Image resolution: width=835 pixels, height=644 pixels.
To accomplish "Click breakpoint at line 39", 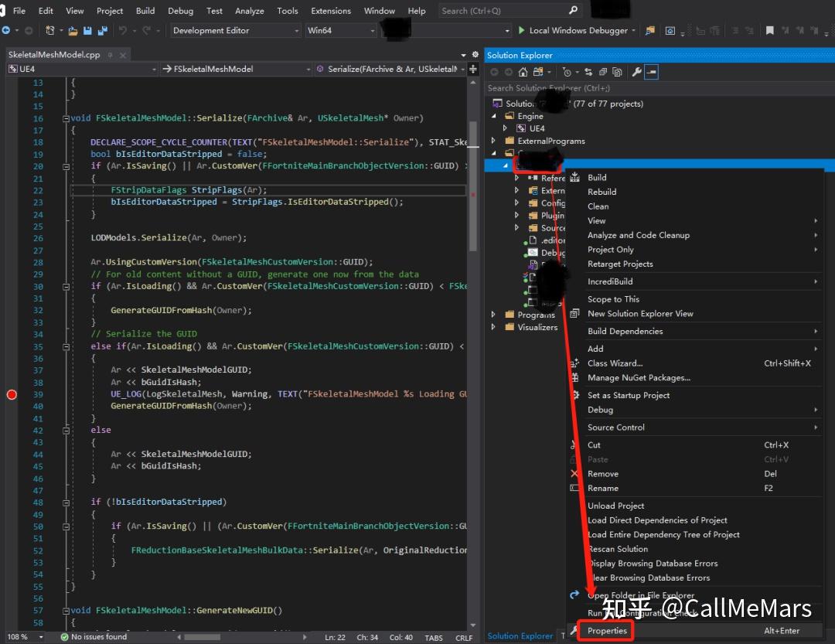I will [12, 395].
